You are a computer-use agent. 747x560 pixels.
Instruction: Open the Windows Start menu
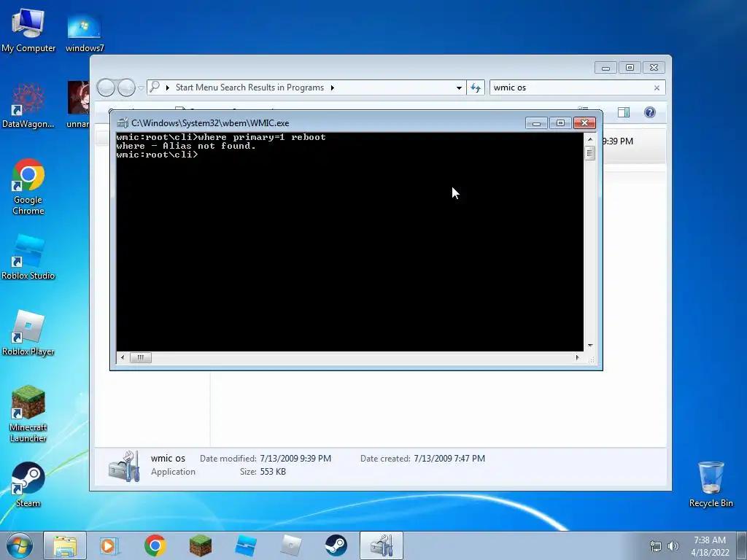coord(19,545)
